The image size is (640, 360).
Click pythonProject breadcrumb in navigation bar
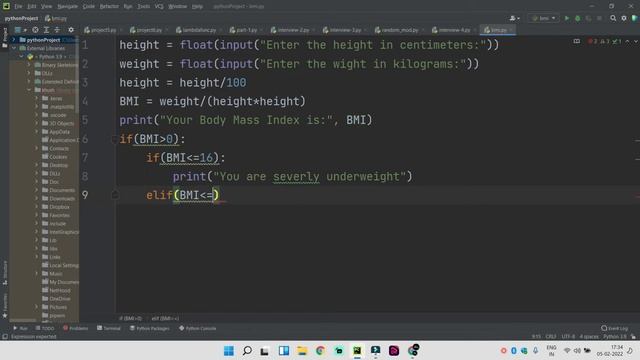(x=21, y=18)
